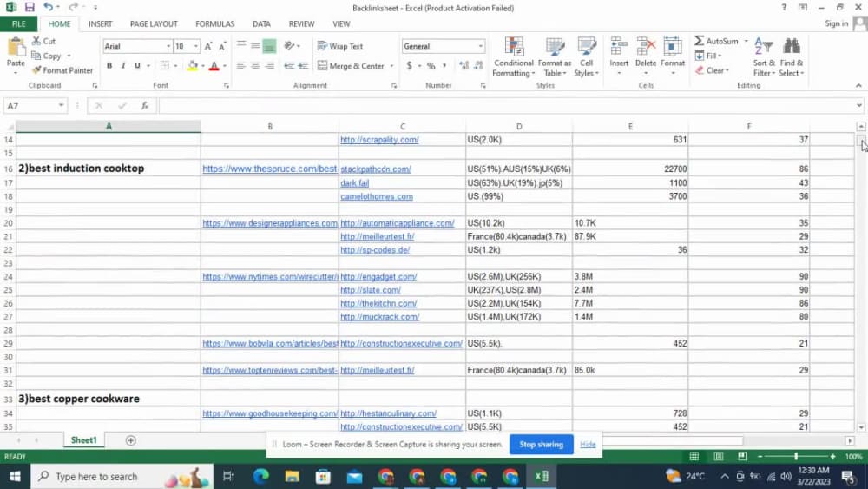The height and width of the screenshot is (489, 868).
Task: Open the font size 10 dropdown
Action: click(195, 47)
